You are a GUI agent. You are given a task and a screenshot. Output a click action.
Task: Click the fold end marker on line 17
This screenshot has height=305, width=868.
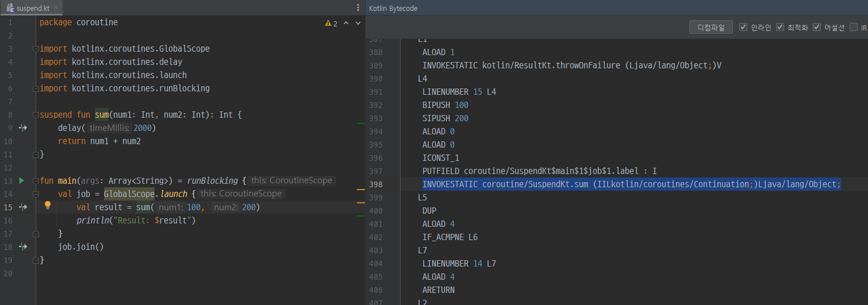(36, 234)
